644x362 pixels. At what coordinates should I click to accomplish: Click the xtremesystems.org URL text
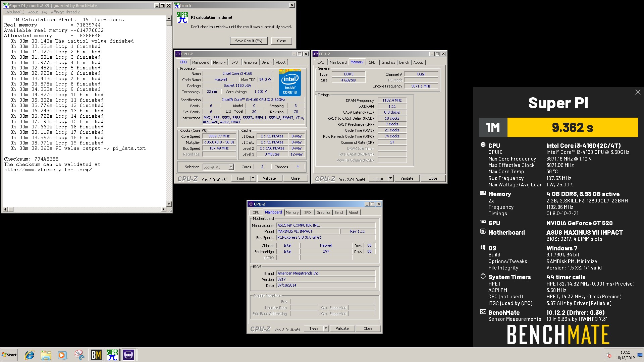pos(48,170)
